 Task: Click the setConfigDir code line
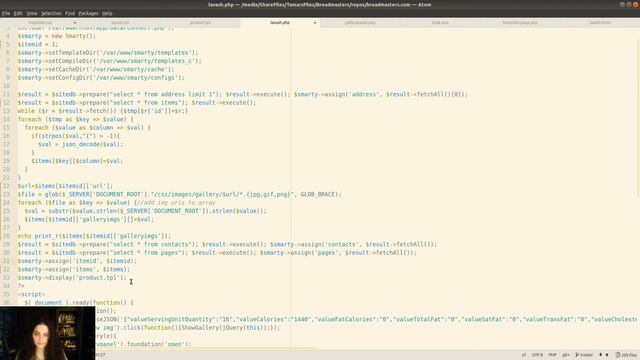click(101, 78)
